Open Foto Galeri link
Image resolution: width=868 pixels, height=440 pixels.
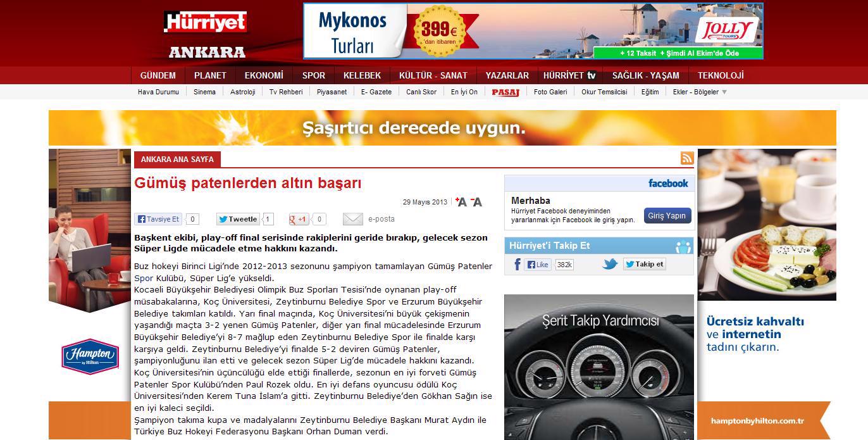pyautogui.click(x=550, y=92)
